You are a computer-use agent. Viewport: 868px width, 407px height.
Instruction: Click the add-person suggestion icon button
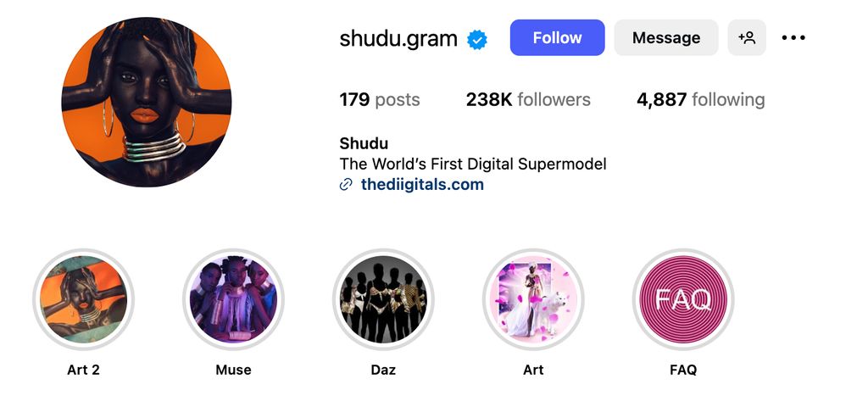click(x=747, y=38)
